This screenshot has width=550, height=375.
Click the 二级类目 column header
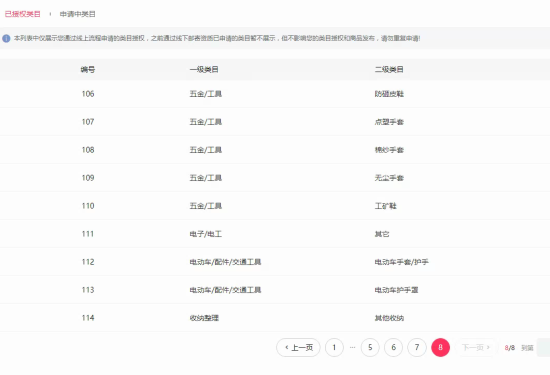(389, 69)
